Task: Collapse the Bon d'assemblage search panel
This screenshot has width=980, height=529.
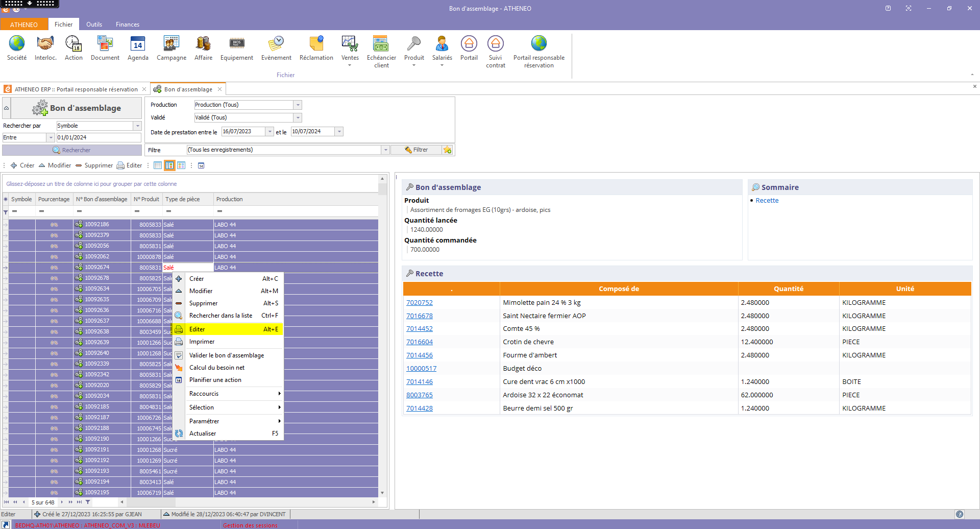Action: click(x=7, y=108)
